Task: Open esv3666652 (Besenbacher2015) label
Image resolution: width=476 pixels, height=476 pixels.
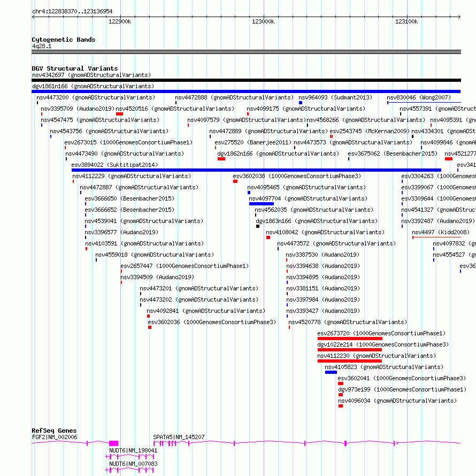Action: (129, 210)
